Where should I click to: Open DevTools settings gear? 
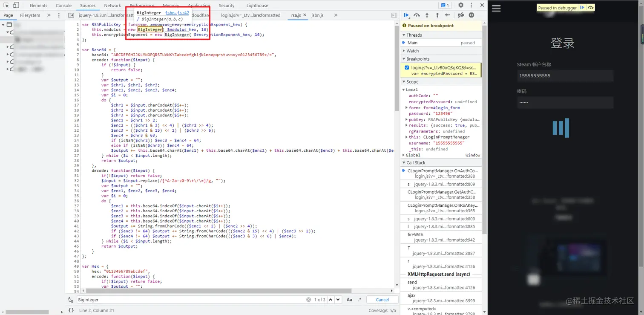[x=461, y=5]
